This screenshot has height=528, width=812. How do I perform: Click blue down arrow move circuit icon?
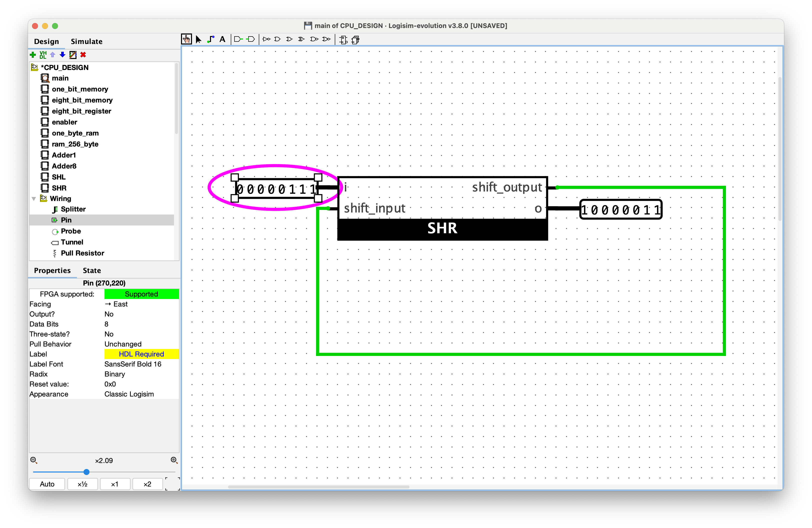click(x=62, y=55)
